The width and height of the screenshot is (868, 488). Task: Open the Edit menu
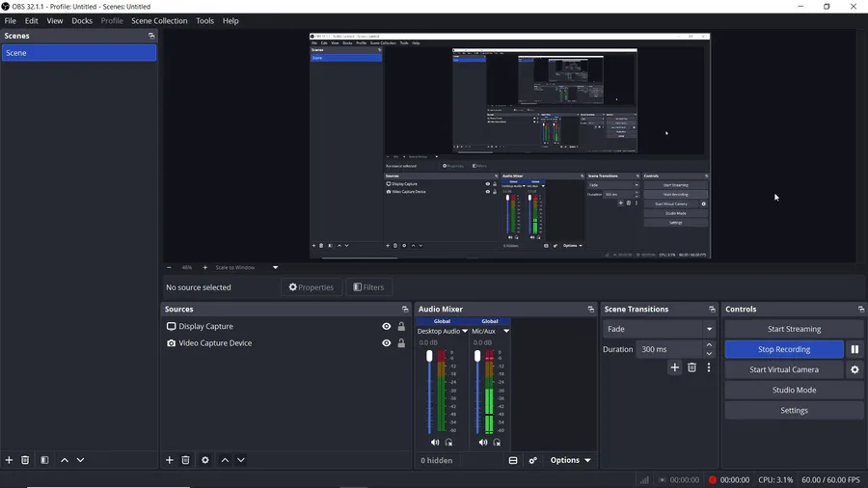pos(31,20)
